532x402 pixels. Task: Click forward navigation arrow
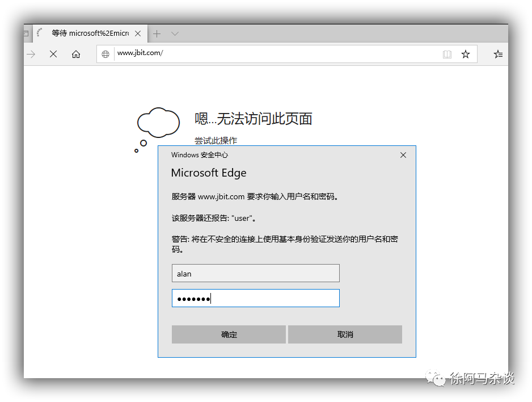31,54
